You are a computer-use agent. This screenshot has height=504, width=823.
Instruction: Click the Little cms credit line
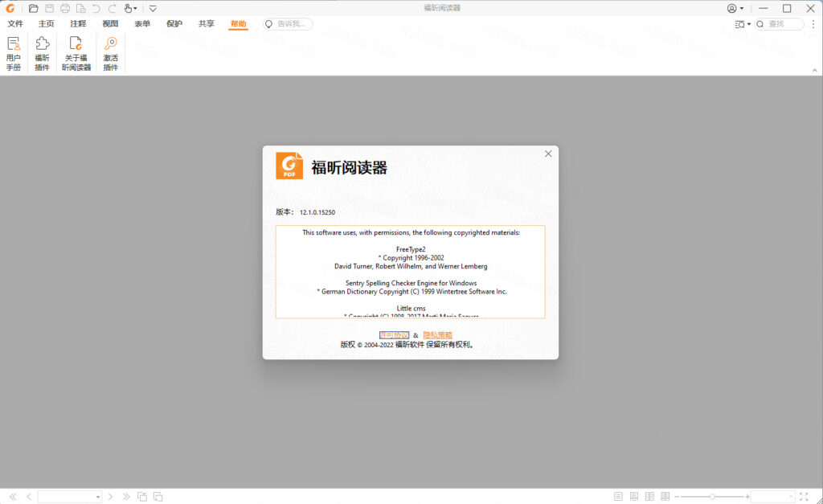click(x=411, y=308)
